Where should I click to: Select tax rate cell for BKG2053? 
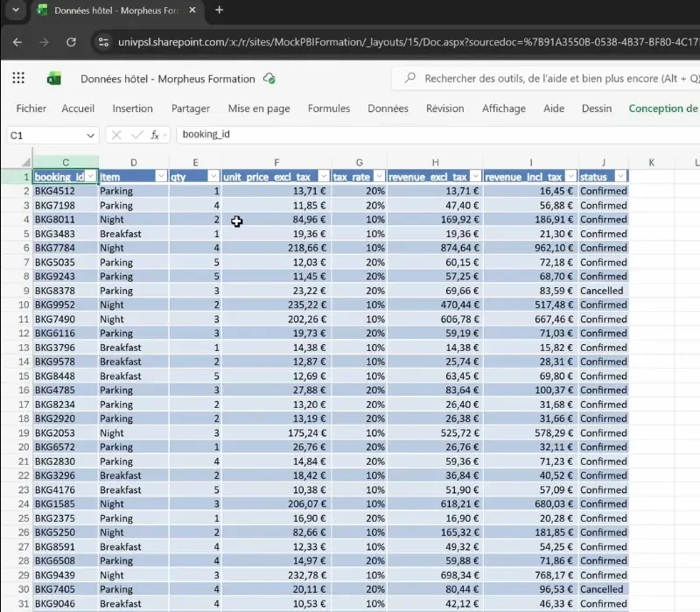360,433
